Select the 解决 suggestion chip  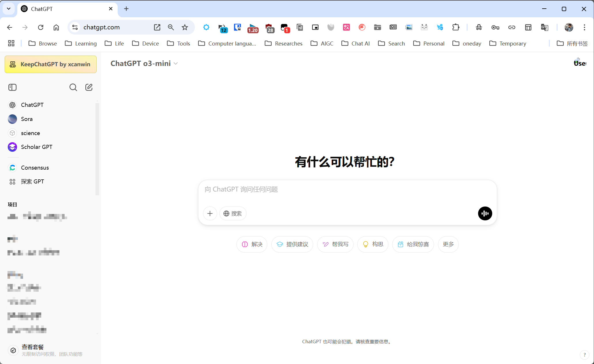click(x=252, y=244)
